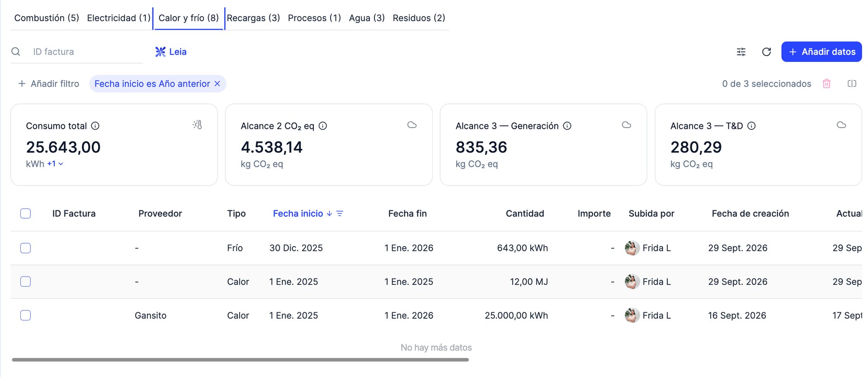This screenshot has height=377, width=868.
Task: Sort by the Proveedor column header
Action: point(160,213)
